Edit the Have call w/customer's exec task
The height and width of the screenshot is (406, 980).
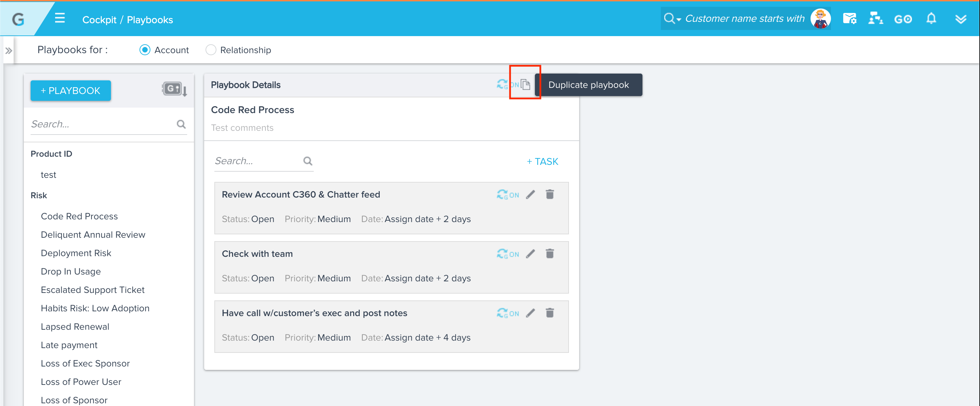coord(530,313)
